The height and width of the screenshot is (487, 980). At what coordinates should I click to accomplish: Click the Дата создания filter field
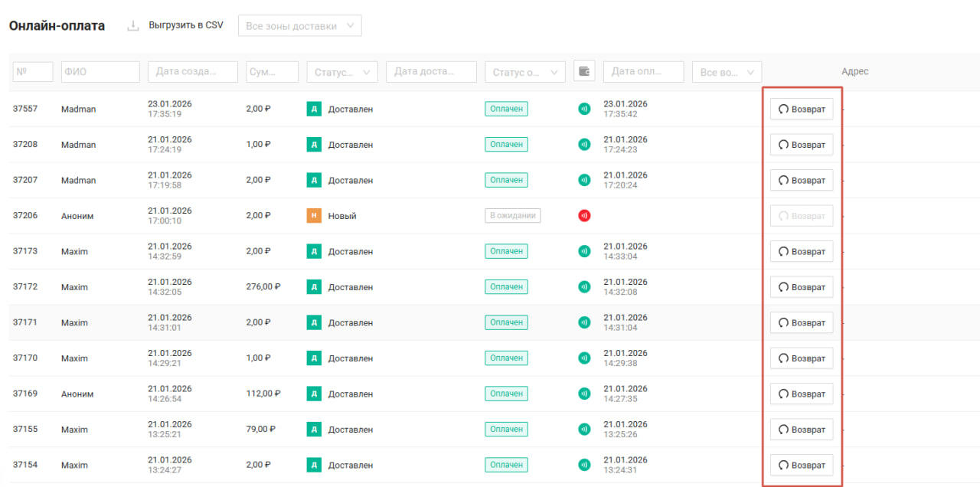point(192,72)
